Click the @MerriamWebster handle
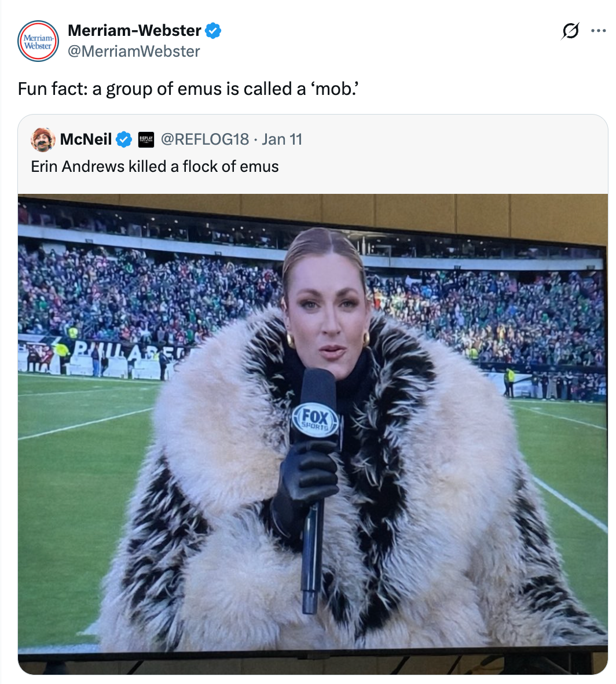 pyautogui.click(x=134, y=52)
